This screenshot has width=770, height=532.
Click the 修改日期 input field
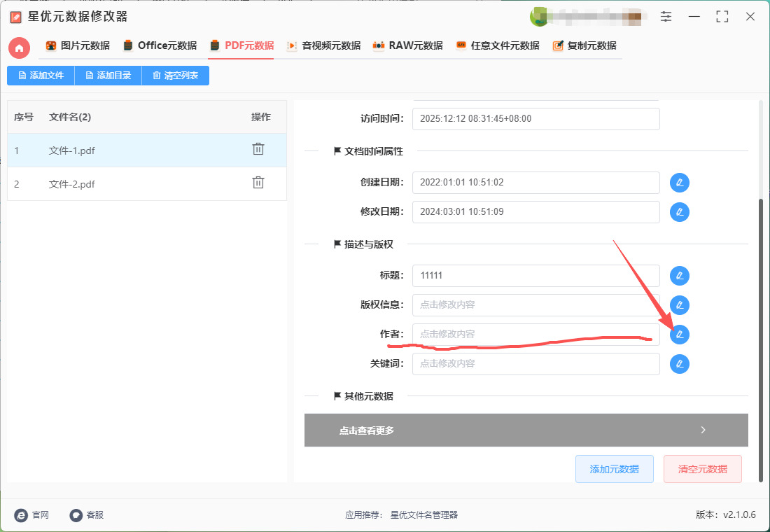point(535,212)
